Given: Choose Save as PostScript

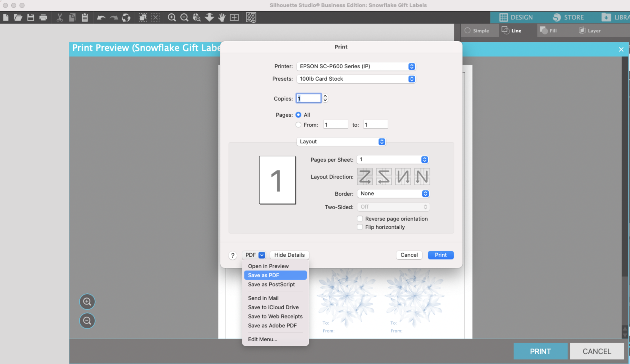Looking at the screenshot, I should click(275, 284).
